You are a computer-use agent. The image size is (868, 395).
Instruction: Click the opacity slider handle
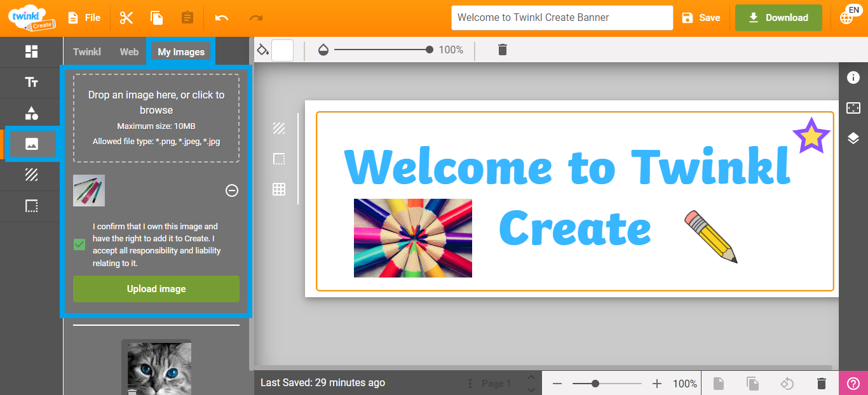pyautogui.click(x=430, y=50)
